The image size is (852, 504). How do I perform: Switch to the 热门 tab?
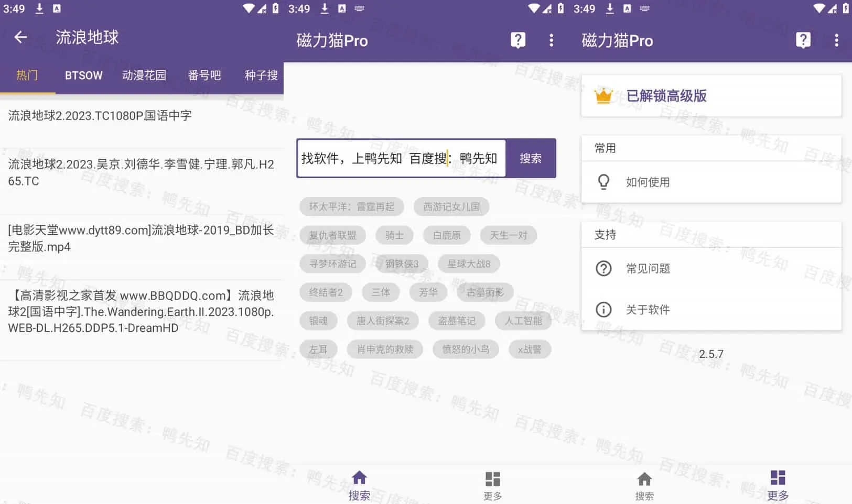pos(27,75)
